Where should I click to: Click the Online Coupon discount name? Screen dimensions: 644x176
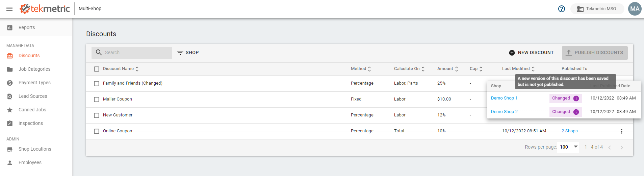118,131
